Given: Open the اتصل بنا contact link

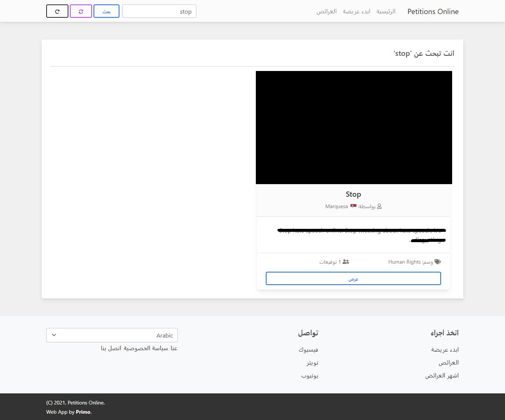Looking at the screenshot, I should point(111,348).
